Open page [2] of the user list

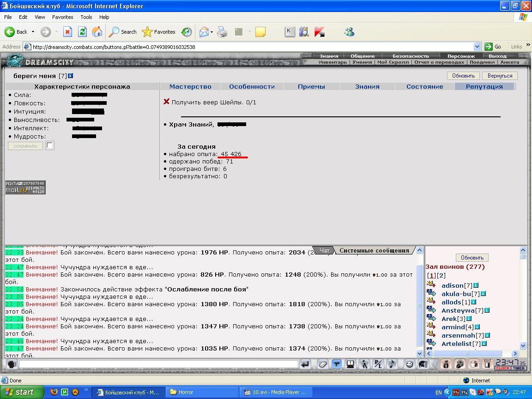(441, 276)
